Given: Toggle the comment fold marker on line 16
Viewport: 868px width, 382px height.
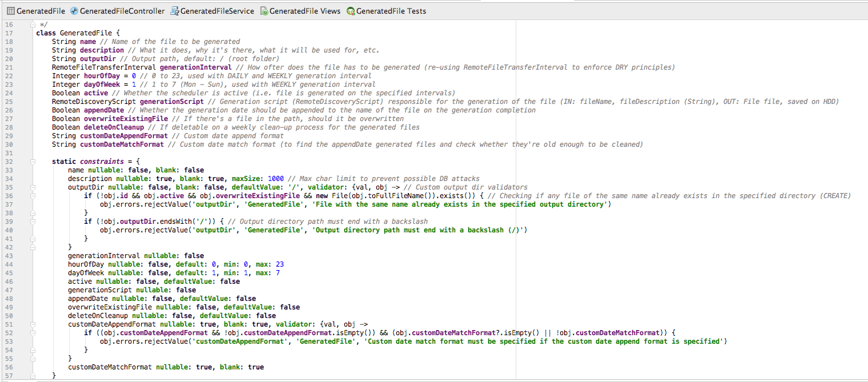Looking at the screenshot, I should point(33,25).
